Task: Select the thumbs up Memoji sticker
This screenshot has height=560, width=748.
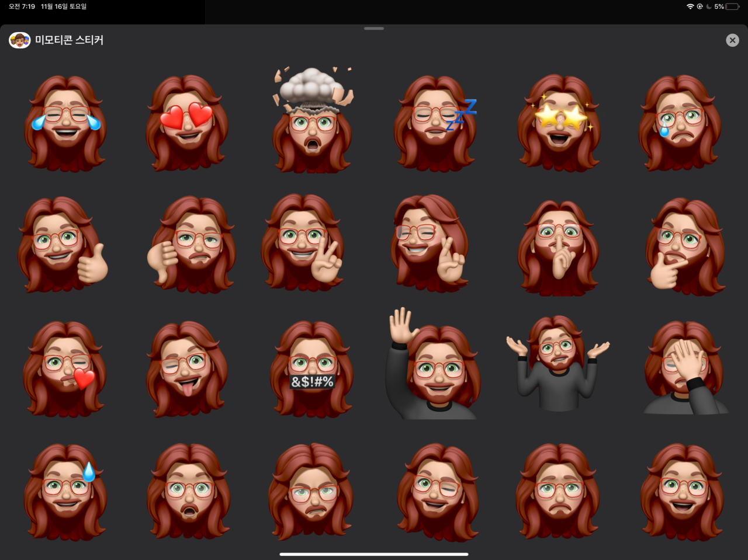Action: 63,245
